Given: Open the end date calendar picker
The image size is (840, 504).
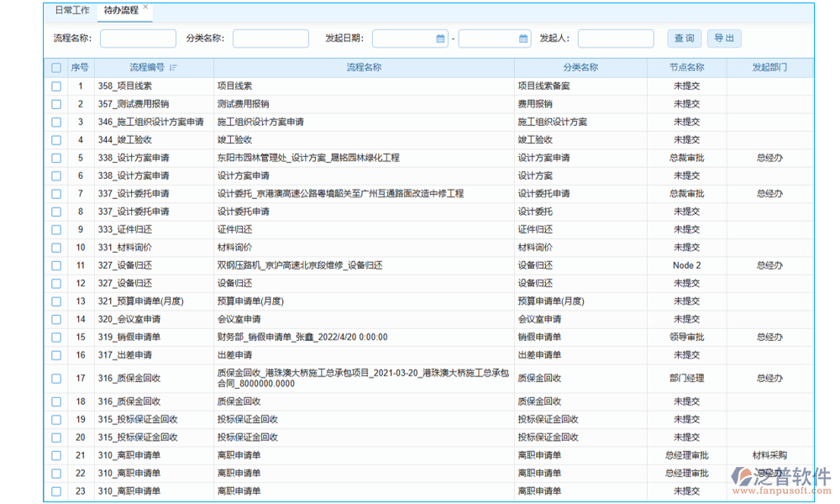Looking at the screenshot, I should pyautogui.click(x=524, y=39).
